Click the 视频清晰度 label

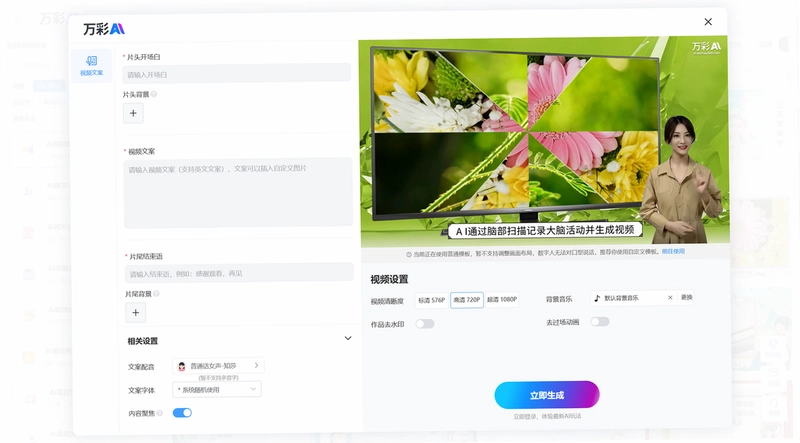[387, 301]
